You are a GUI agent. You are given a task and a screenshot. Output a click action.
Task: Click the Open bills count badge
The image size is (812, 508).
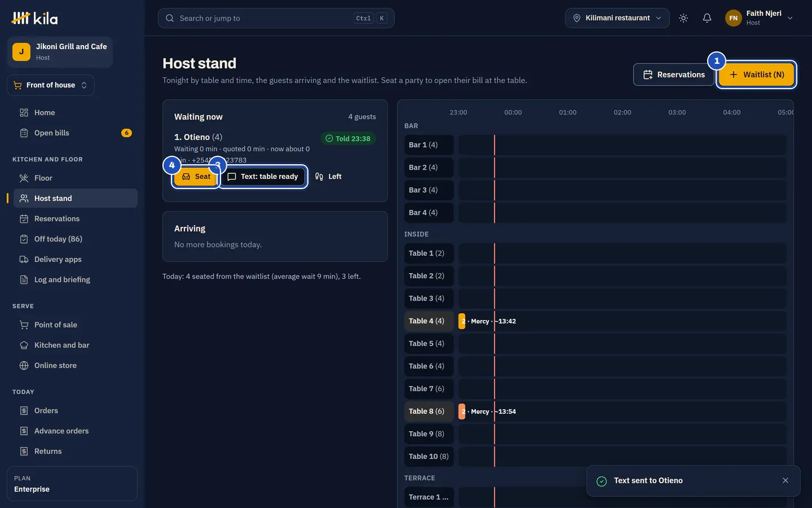[x=126, y=133]
